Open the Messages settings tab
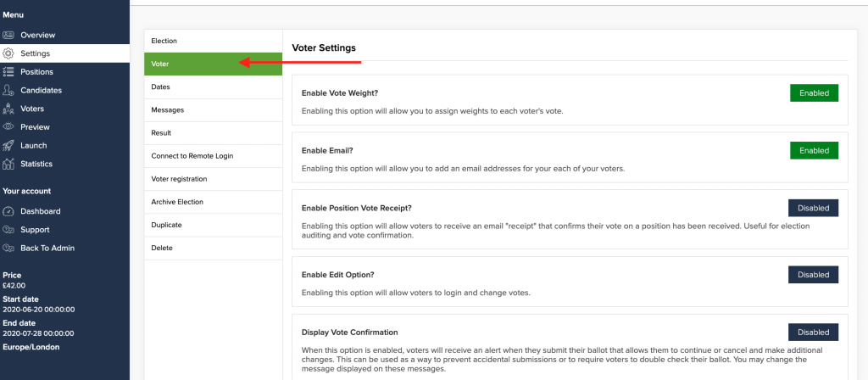Image resolution: width=868 pixels, height=380 pixels. click(213, 110)
